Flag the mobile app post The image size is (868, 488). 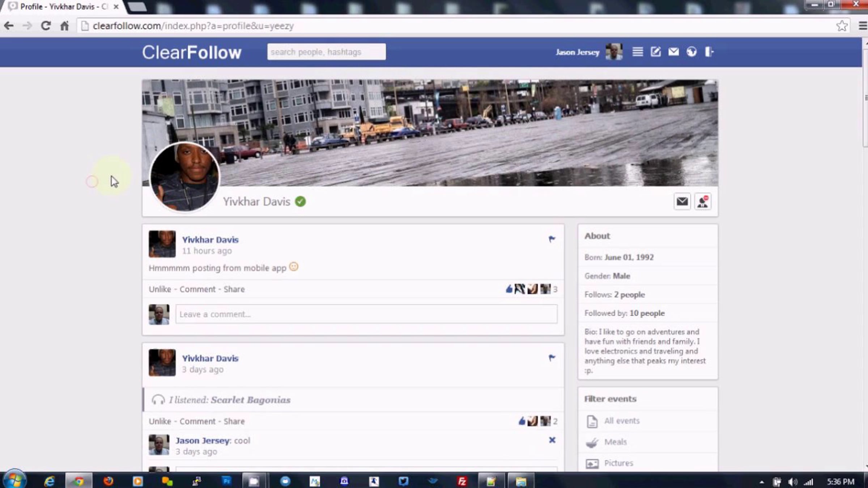(552, 239)
